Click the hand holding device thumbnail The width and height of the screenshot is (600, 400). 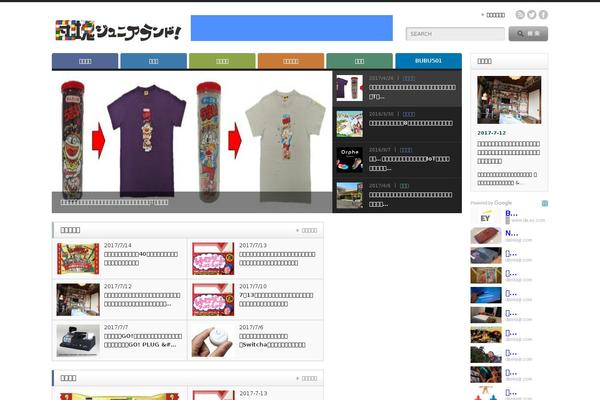213,341
